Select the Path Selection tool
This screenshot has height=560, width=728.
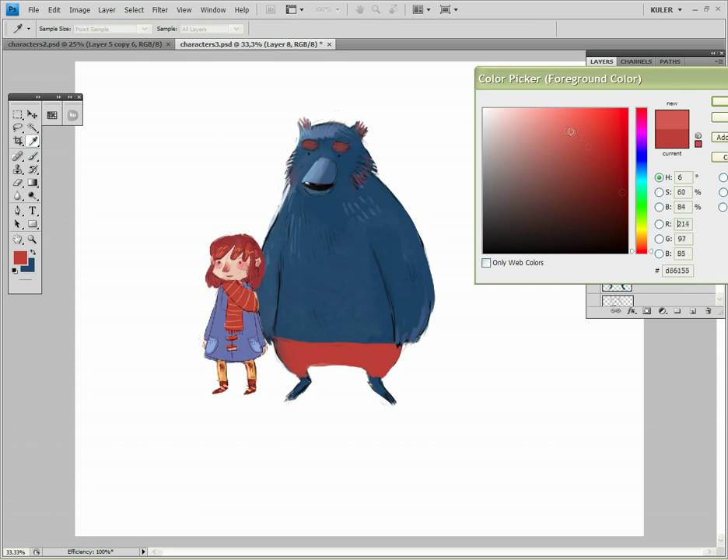(x=18, y=224)
